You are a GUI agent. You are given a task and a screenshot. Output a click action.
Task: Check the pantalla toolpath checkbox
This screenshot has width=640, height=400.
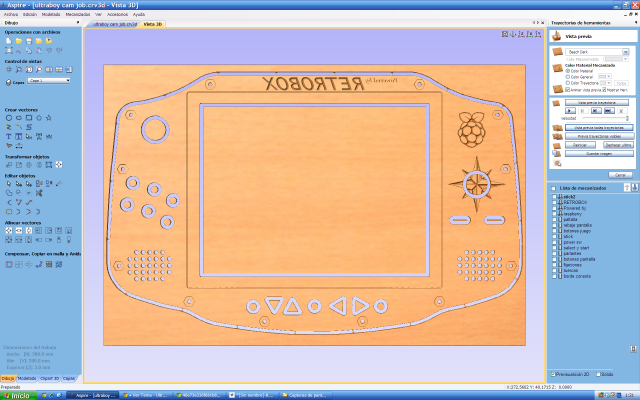tap(554, 220)
